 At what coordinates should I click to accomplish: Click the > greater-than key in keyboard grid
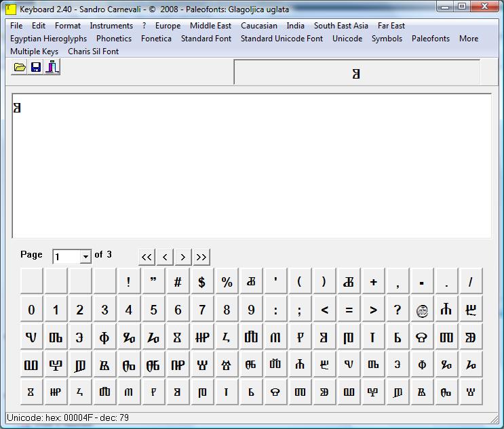pyautogui.click(x=373, y=310)
